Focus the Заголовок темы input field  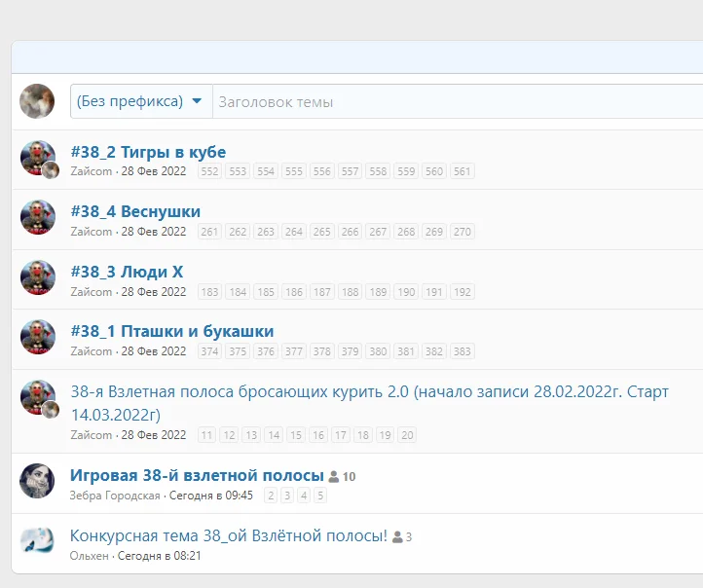458,101
